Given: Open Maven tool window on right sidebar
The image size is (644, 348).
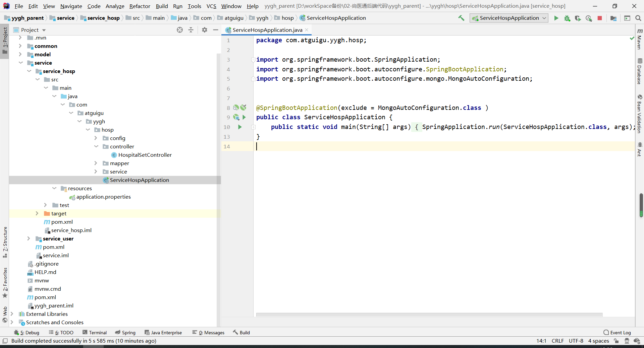Looking at the screenshot, I should pyautogui.click(x=640, y=39).
